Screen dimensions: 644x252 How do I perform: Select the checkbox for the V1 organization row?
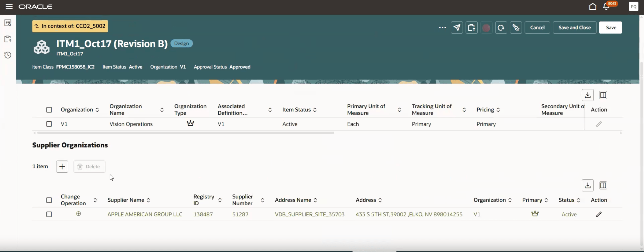pyautogui.click(x=49, y=124)
